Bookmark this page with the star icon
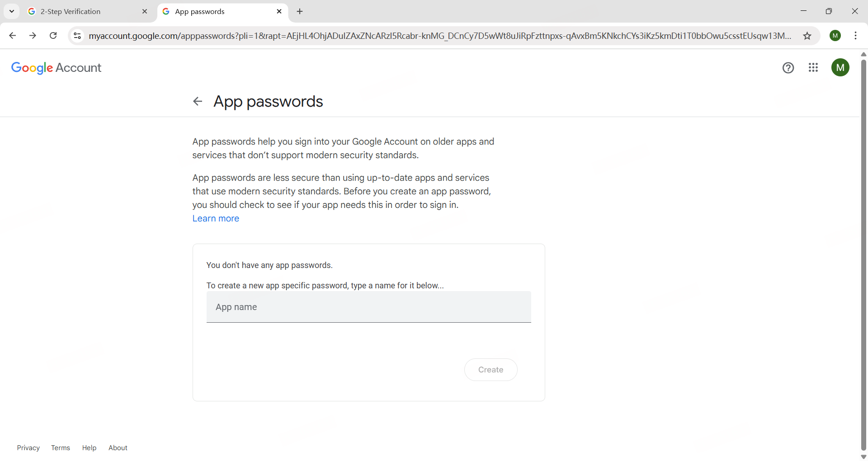Screen dimensions: 868x461 [x=807, y=36]
